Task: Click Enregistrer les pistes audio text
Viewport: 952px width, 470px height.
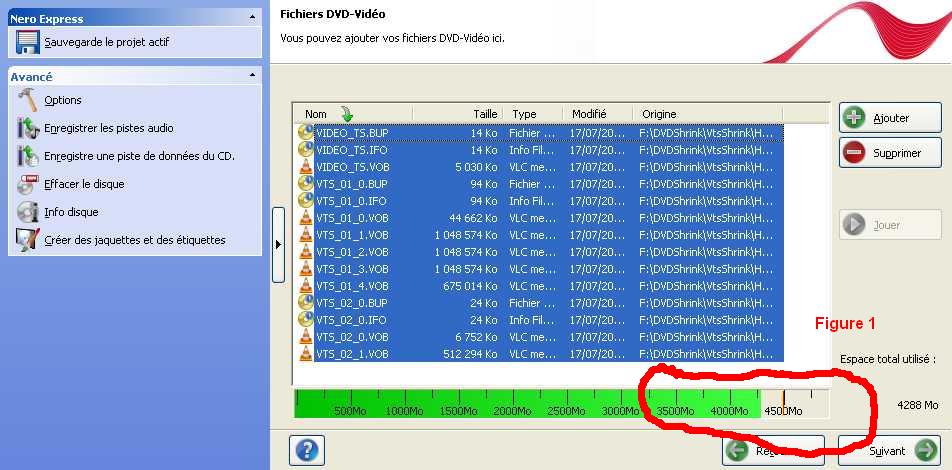Action: point(109,128)
